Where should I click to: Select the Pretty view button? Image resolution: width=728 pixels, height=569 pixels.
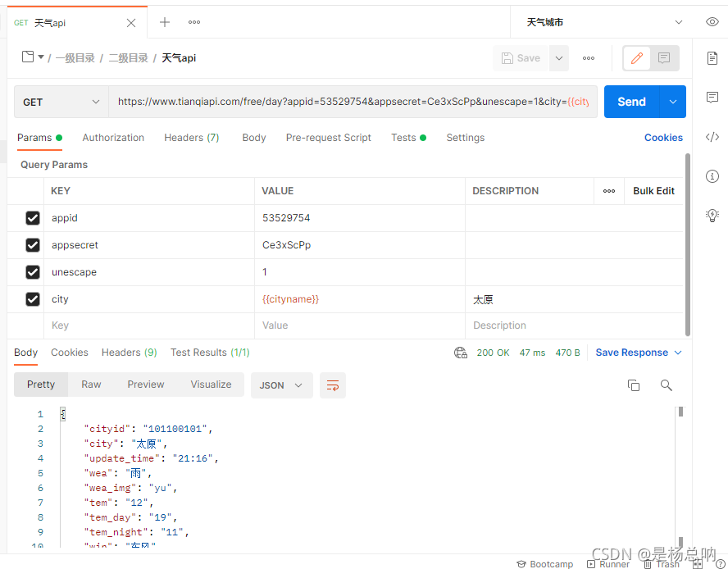[41, 385]
